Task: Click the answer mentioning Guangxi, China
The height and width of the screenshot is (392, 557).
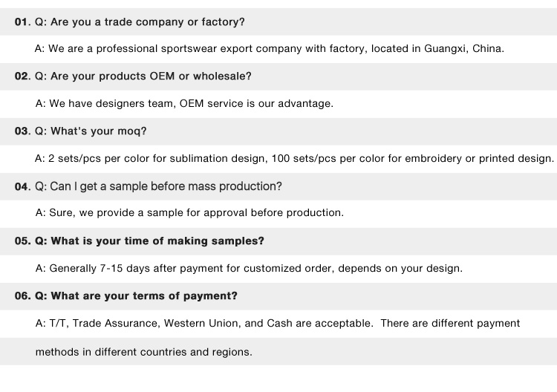Action: pyautogui.click(x=270, y=49)
